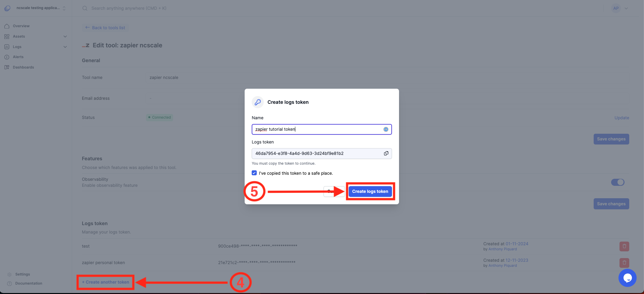Click the Cancel button in the dialog
Viewport: 644px width, 294px height.
coord(334,192)
